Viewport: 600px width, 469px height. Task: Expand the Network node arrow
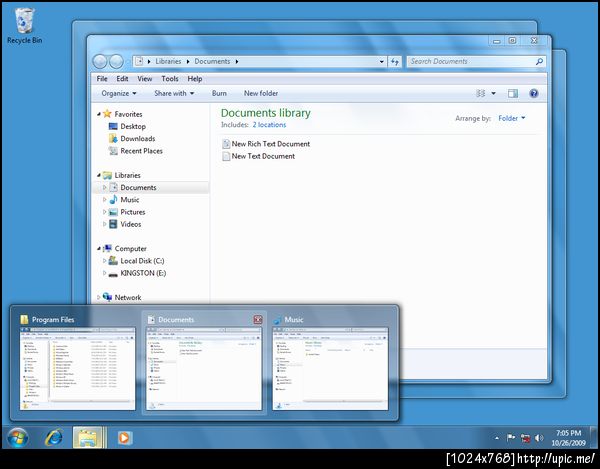[99, 297]
